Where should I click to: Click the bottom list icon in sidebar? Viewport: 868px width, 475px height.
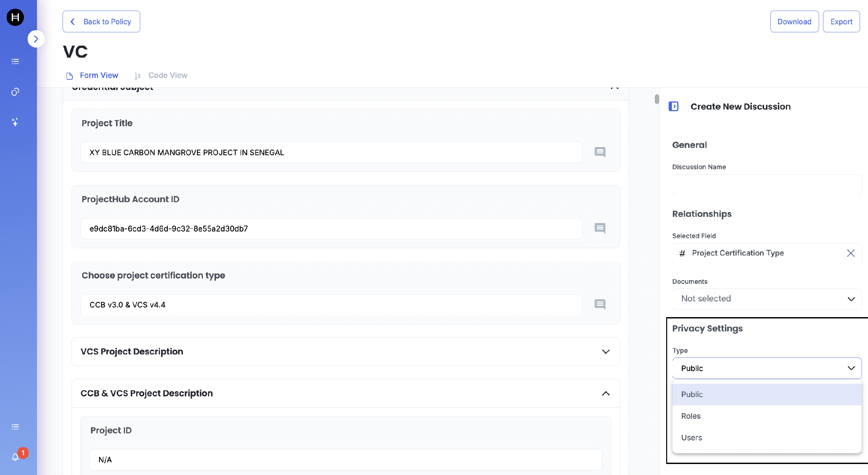(x=15, y=427)
